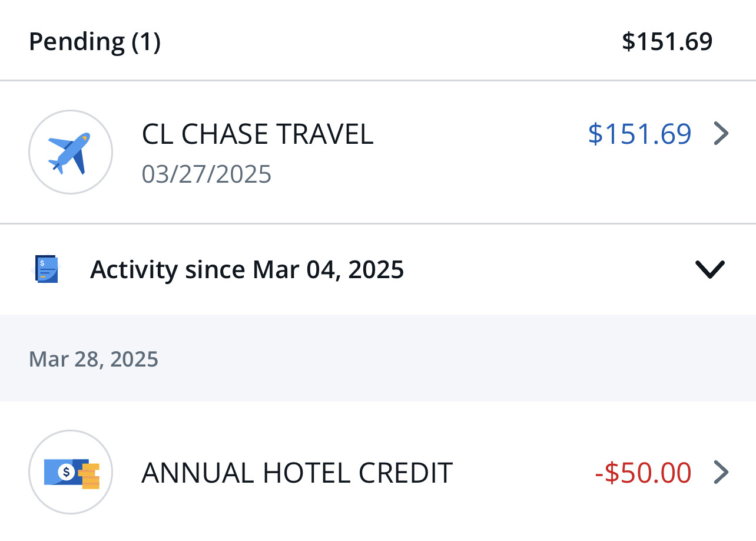Select the Pending (1) section header
The image size is (756, 541).
(94, 41)
